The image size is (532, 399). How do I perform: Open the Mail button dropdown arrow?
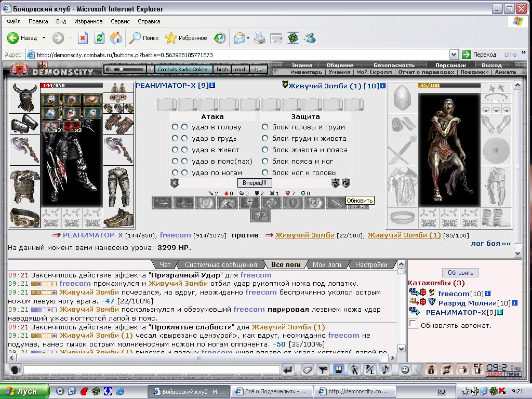[x=248, y=38]
